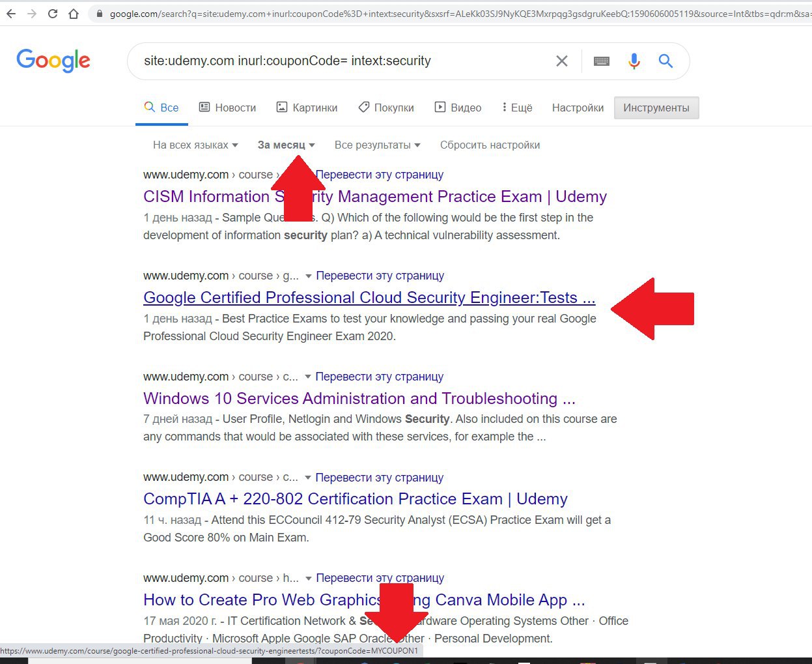Open the browser home page icon
The width and height of the screenshot is (812, 664).
(74, 14)
